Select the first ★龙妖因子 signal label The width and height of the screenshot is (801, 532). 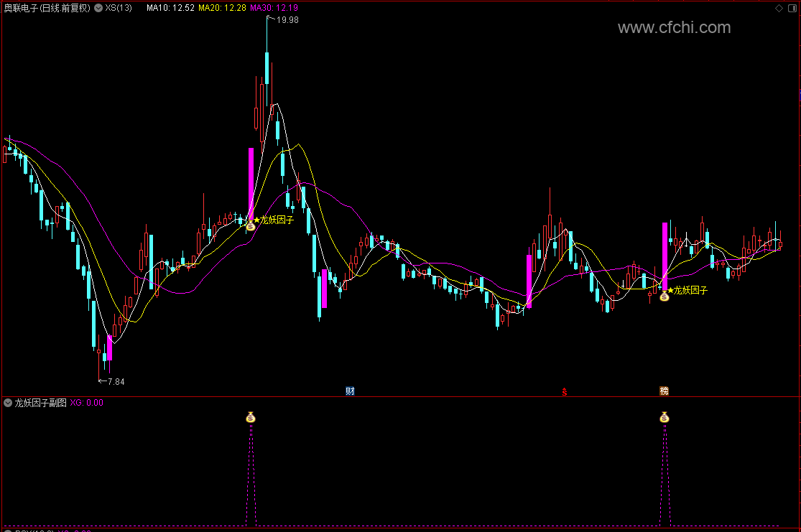click(274, 220)
